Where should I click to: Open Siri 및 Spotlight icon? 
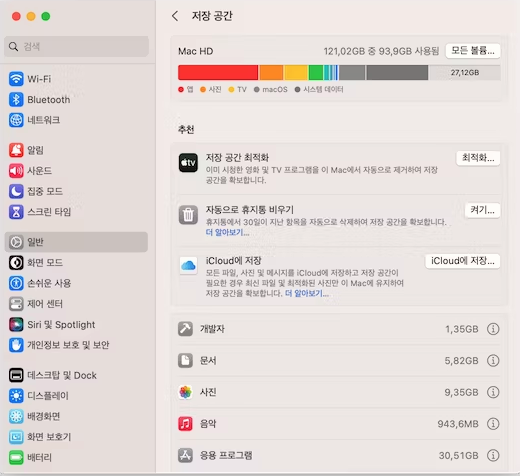tap(16, 324)
